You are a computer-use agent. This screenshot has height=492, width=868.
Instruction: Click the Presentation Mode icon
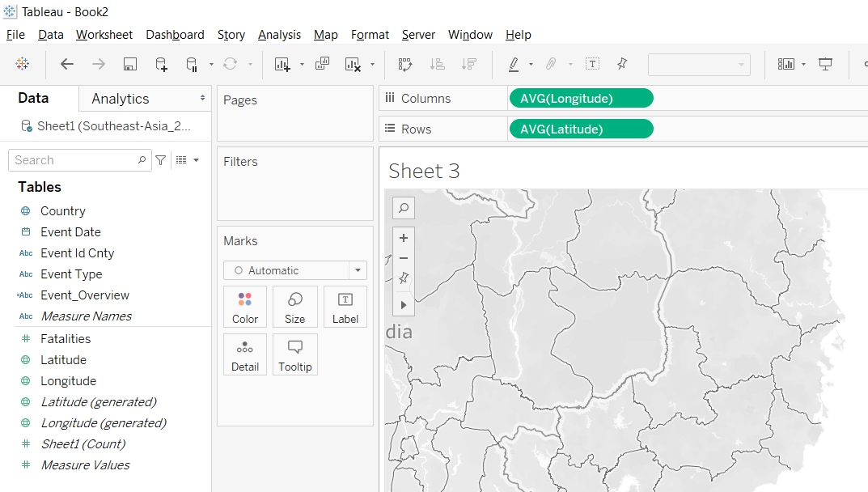[x=825, y=65]
